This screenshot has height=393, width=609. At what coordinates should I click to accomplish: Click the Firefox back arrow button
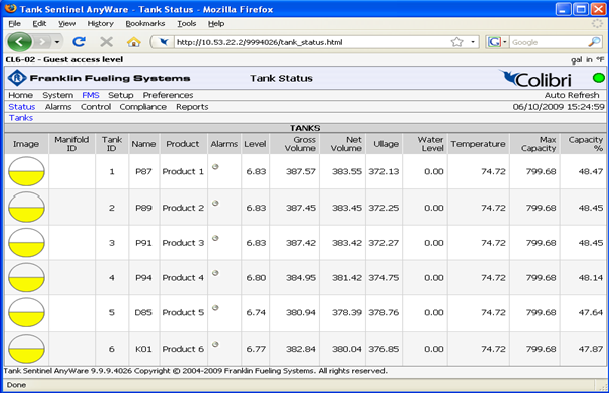click(x=19, y=42)
